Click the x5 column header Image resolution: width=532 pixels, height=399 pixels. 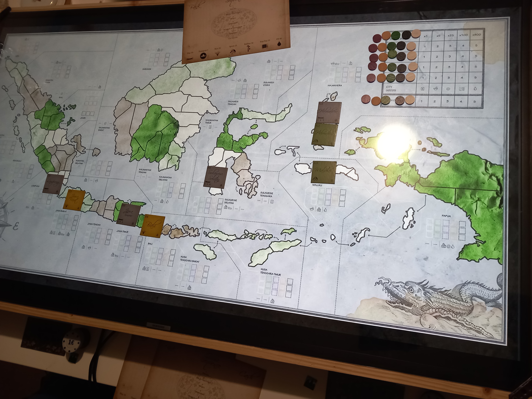(438, 36)
